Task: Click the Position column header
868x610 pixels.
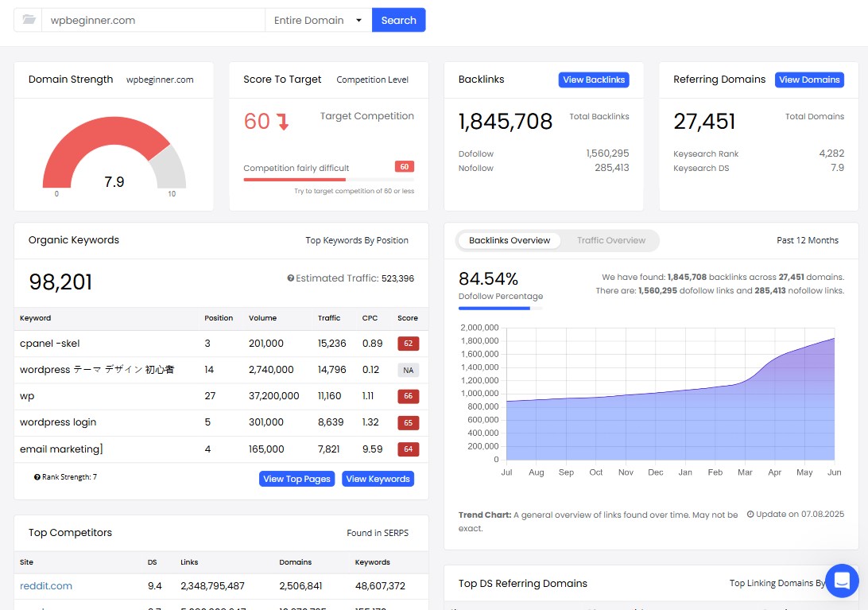Action: pos(219,318)
